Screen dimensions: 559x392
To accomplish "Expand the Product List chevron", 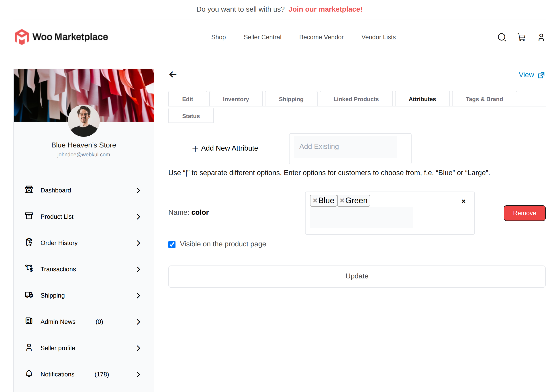I will (138, 217).
